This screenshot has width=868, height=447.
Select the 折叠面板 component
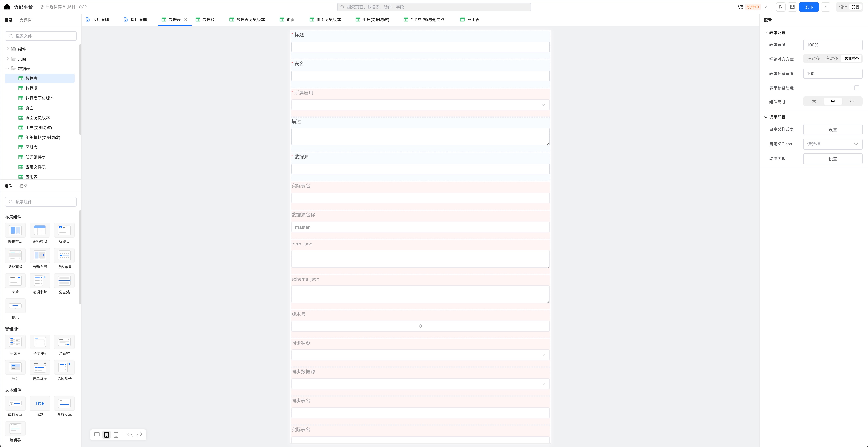15,258
